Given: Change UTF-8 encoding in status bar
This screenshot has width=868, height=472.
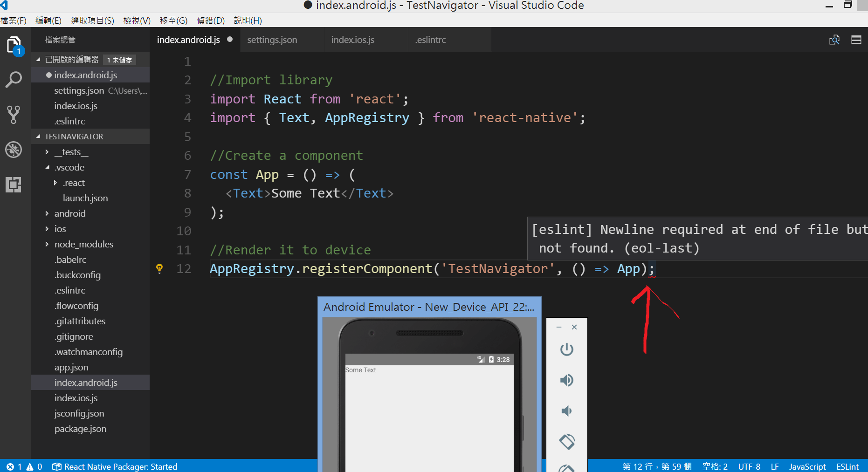Looking at the screenshot, I should [x=749, y=466].
